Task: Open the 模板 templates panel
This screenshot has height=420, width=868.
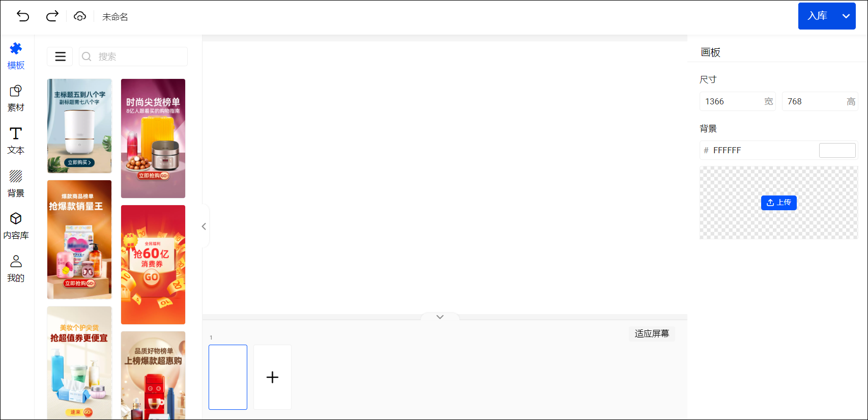Action: [16, 55]
